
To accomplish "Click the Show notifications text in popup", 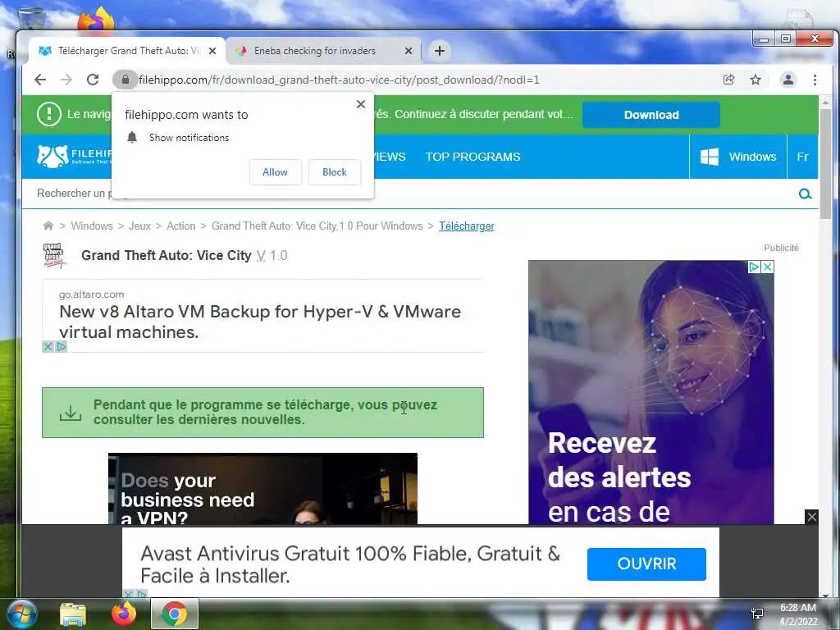I will (x=189, y=138).
